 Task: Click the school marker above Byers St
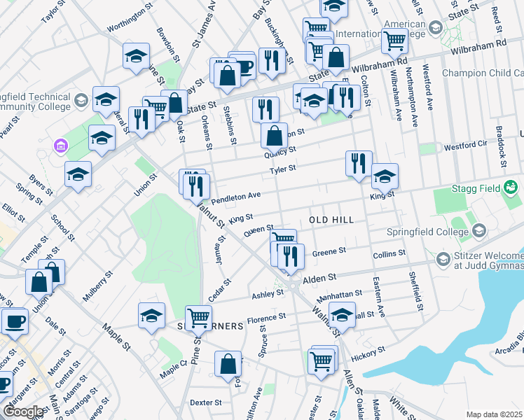78,175
